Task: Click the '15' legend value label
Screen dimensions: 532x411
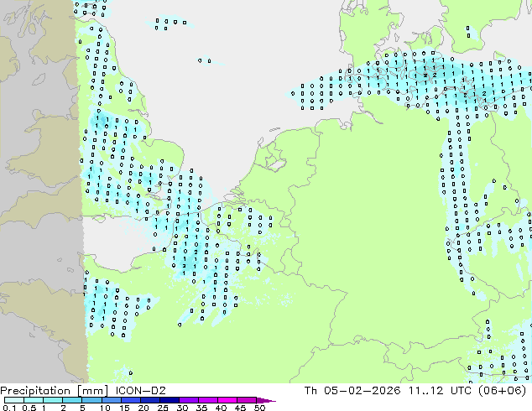Action: click(124, 408)
